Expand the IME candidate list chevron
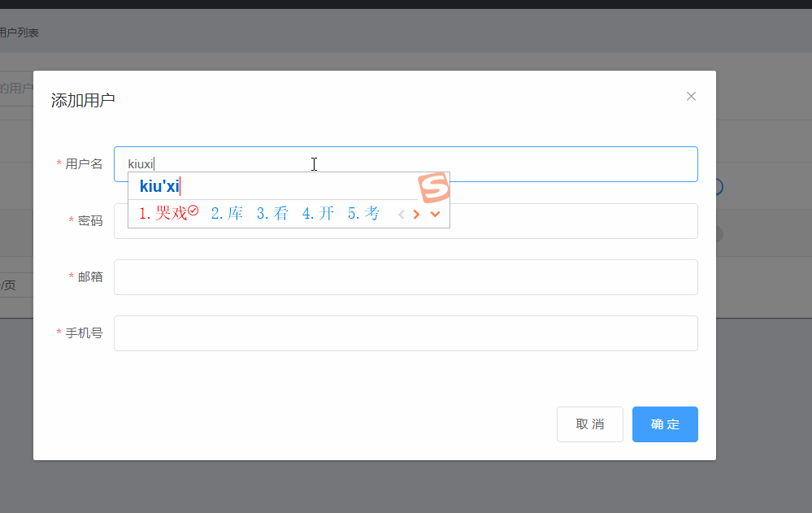This screenshot has width=812, height=513. (435, 214)
